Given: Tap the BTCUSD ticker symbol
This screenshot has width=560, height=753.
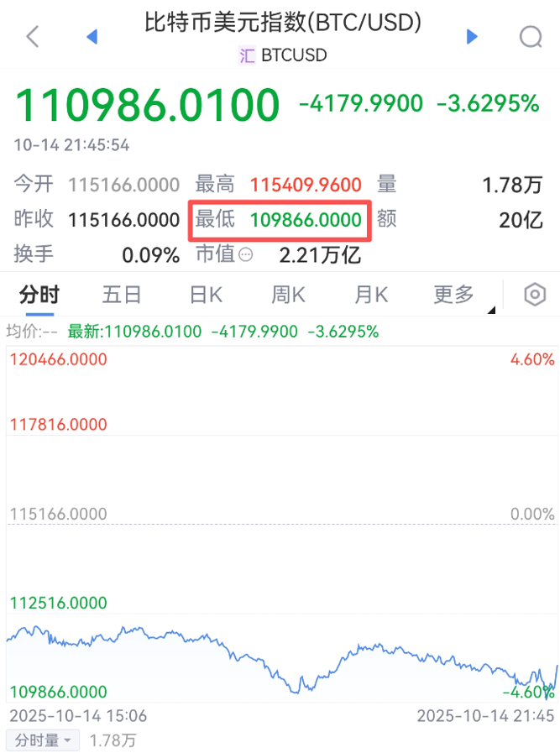Looking at the screenshot, I should [294, 55].
